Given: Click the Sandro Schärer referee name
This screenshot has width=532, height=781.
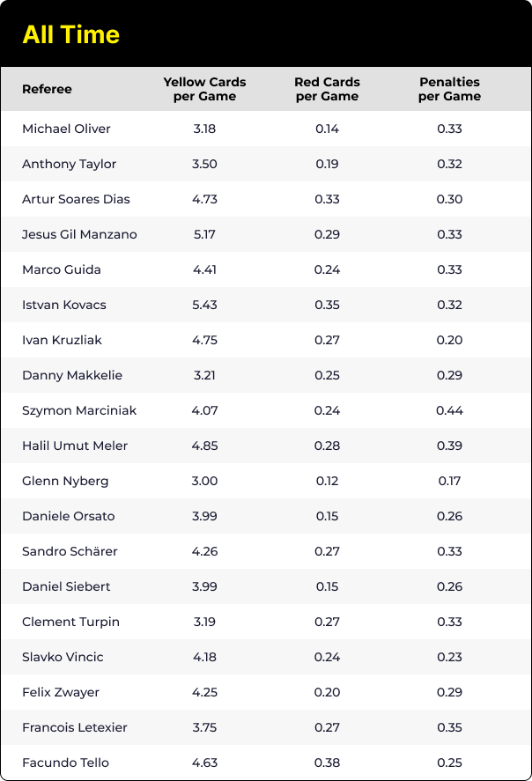Looking at the screenshot, I should click(70, 551).
